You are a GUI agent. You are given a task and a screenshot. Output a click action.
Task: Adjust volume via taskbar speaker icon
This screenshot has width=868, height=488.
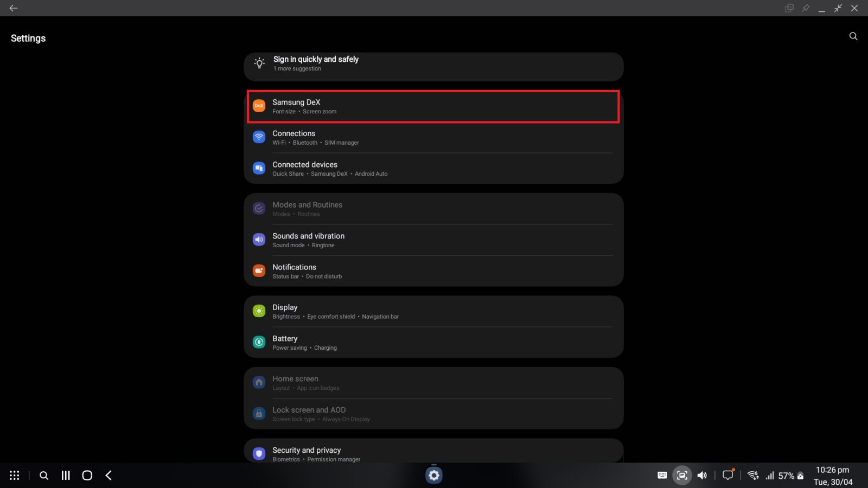702,475
